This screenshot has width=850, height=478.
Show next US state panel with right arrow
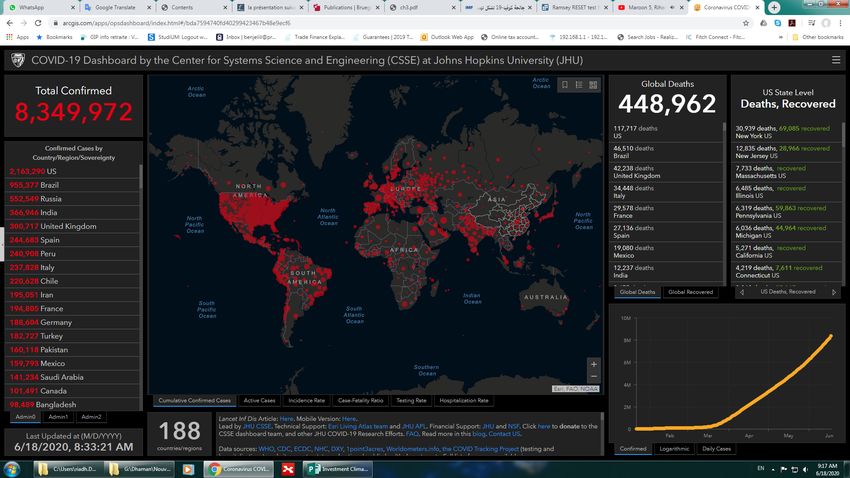(834, 292)
